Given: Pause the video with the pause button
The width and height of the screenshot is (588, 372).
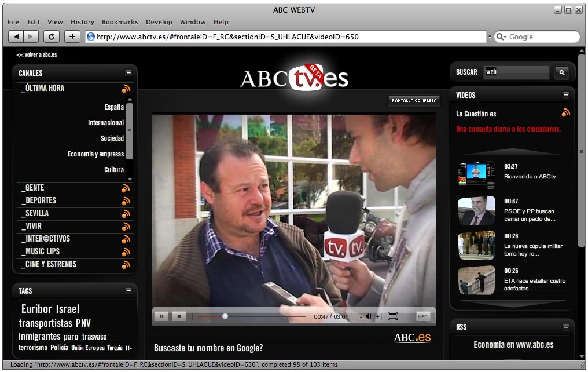Looking at the screenshot, I should [x=161, y=316].
